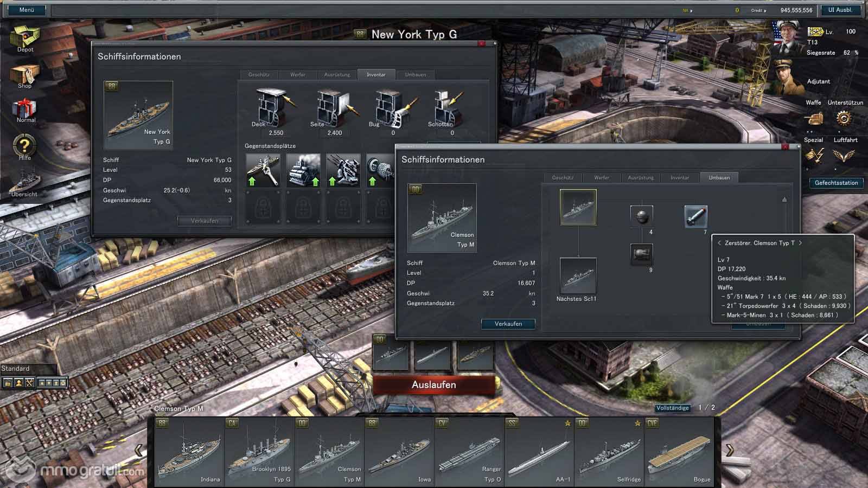The image size is (868, 488).
Task: Click the scroll-up arrow in Umbauen panel
Action: (x=784, y=200)
